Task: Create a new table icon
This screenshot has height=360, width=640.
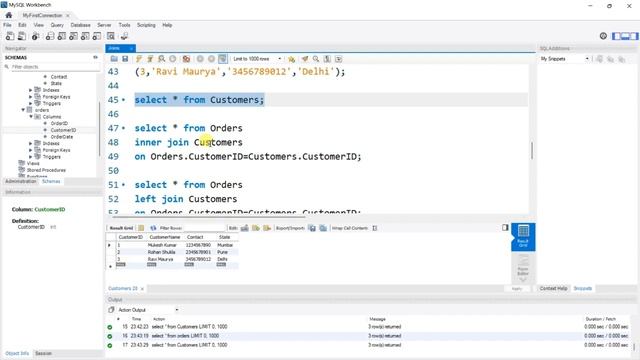Action: (62, 36)
